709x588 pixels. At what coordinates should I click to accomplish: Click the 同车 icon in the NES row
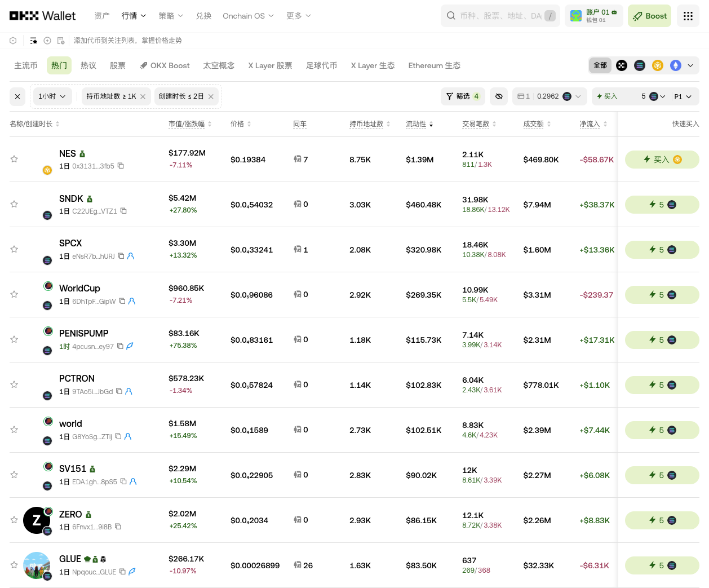pos(297,160)
